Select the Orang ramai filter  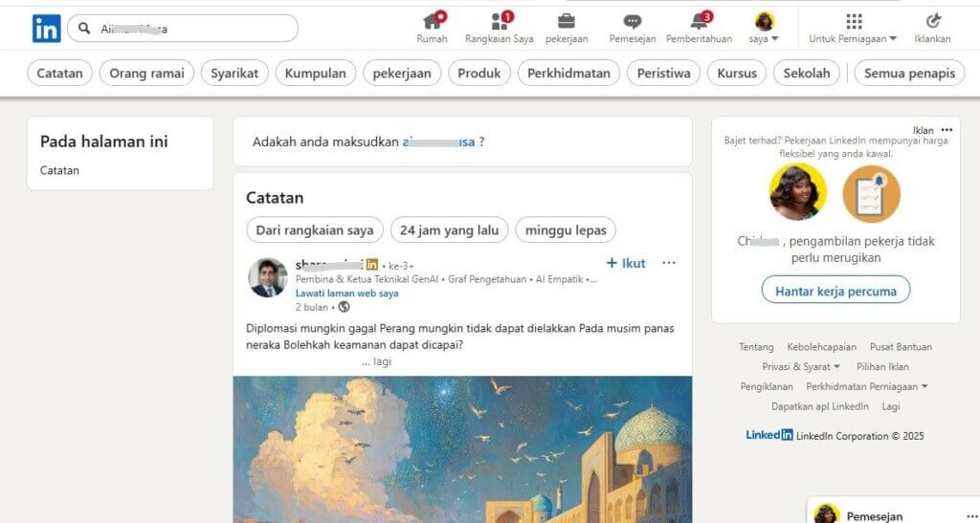point(146,73)
